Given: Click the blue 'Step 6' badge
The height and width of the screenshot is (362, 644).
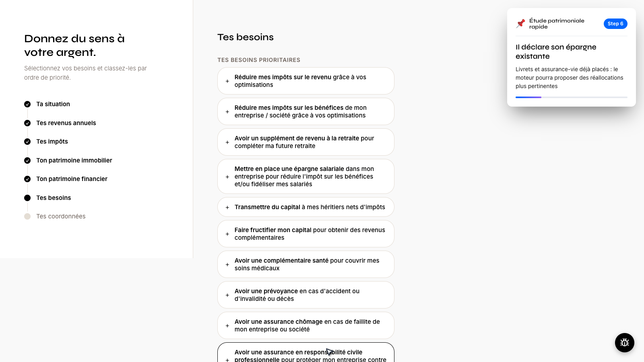Looking at the screenshot, I should tap(615, 24).
